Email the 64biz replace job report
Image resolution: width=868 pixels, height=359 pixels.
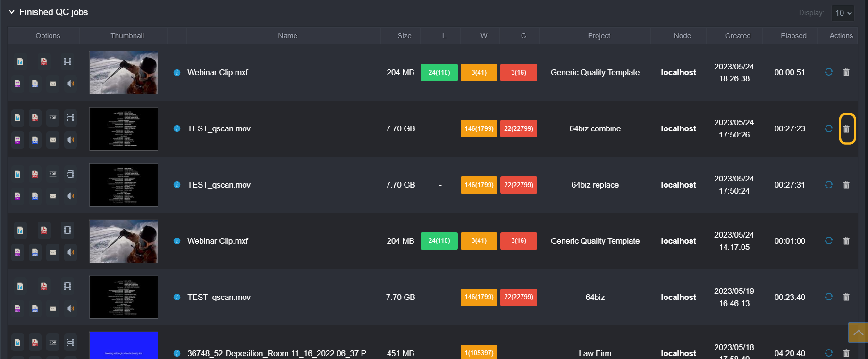[x=53, y=196]
